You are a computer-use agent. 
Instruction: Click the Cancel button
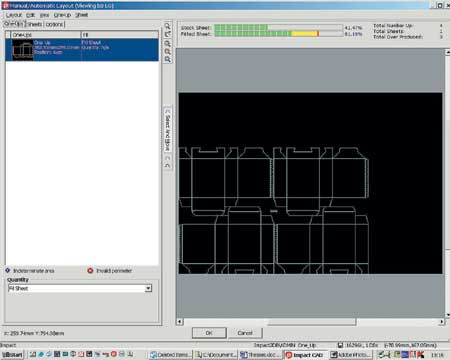coord(245,333)
